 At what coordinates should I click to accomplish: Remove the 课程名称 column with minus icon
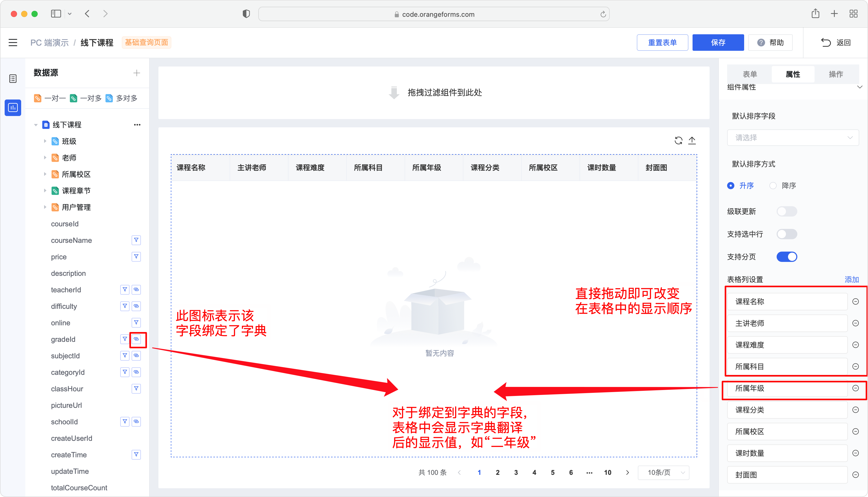[855, 302]
